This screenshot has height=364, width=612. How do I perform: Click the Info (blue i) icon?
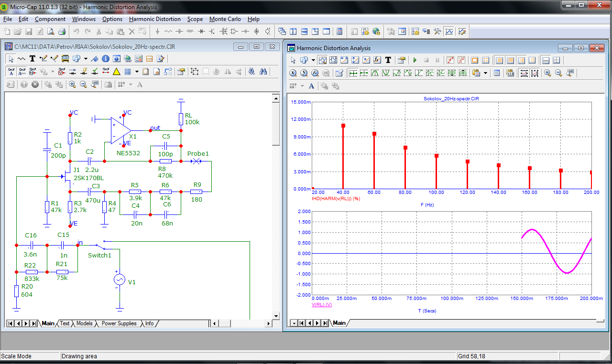tap(106, 59)
